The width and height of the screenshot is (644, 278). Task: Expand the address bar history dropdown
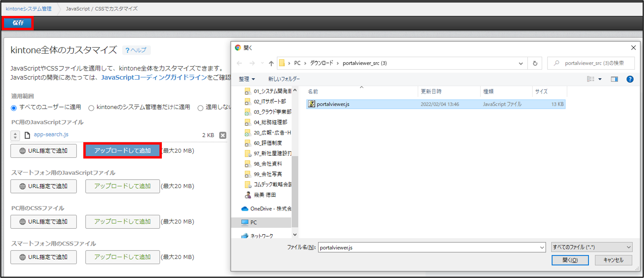point(521,63)
